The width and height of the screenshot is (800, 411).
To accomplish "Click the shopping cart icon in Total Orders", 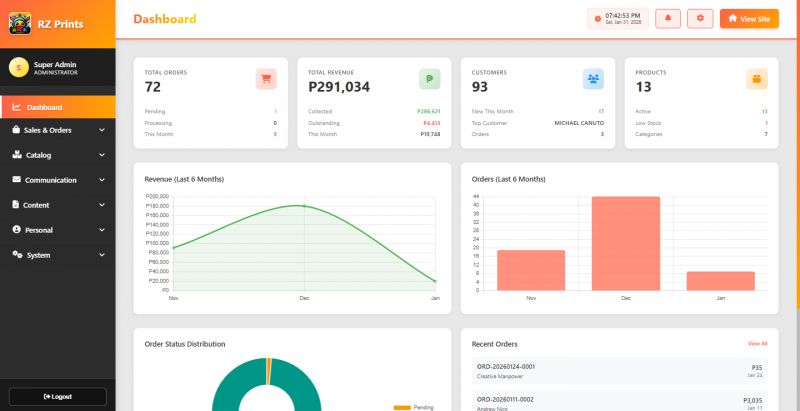I will coord(266,79).
